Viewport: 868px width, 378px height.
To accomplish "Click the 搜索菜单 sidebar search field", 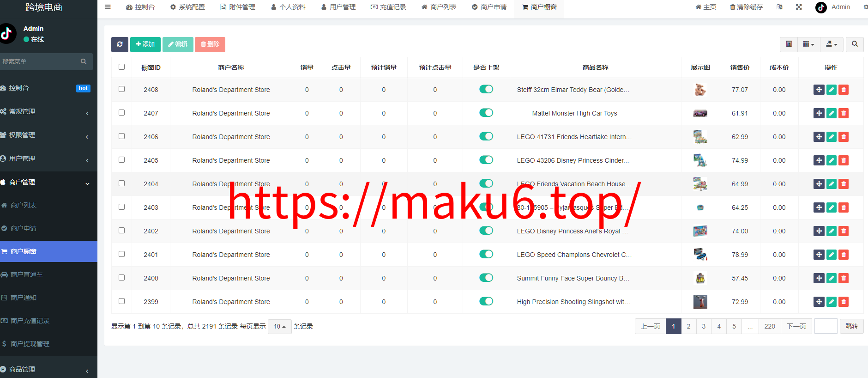I will click(40, 61).
